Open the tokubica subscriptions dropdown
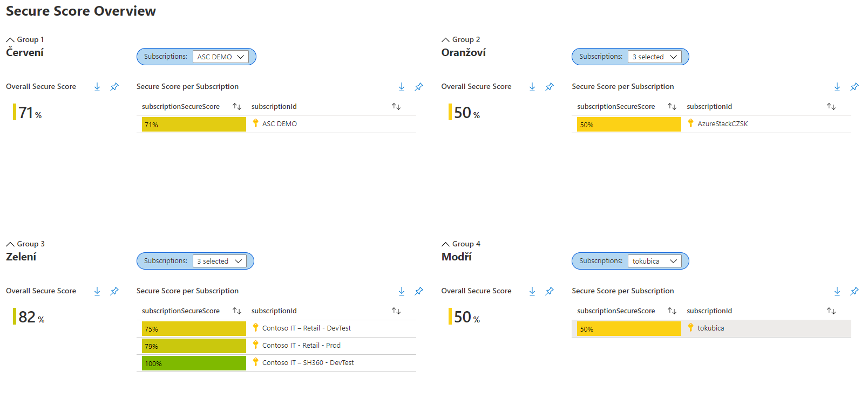This screenshot has height=406, width=868. coord(654,261)
